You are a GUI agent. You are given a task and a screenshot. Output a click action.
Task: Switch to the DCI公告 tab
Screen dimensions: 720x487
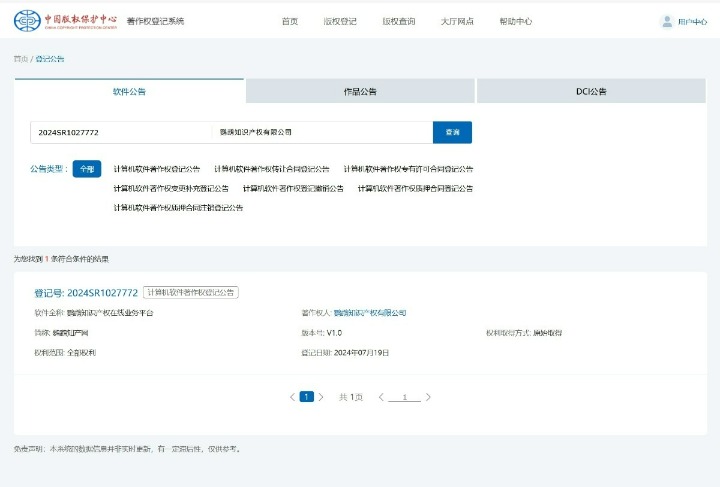591,91
